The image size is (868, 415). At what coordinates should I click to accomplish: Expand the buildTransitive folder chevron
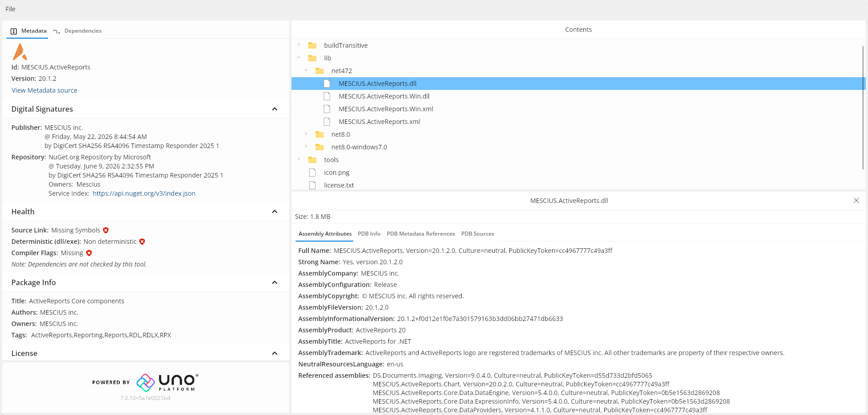coord(299,45)
